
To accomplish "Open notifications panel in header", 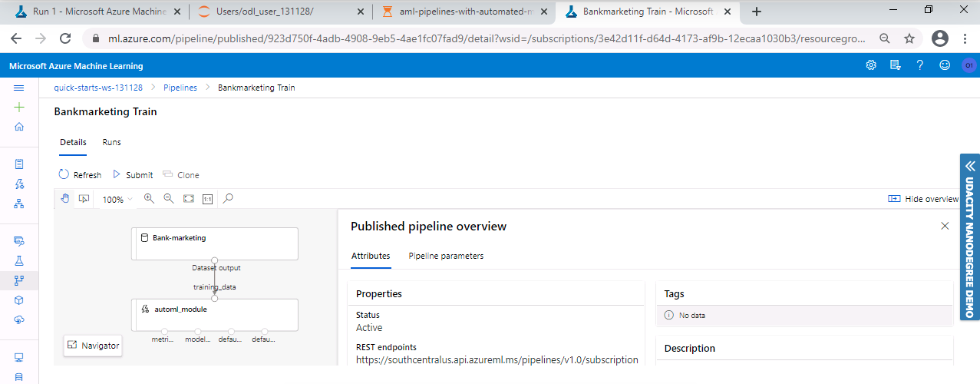I will 895,65.
